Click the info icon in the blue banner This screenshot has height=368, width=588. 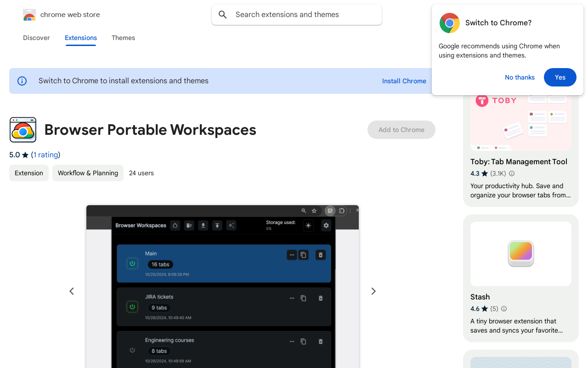tap(22, 81)
